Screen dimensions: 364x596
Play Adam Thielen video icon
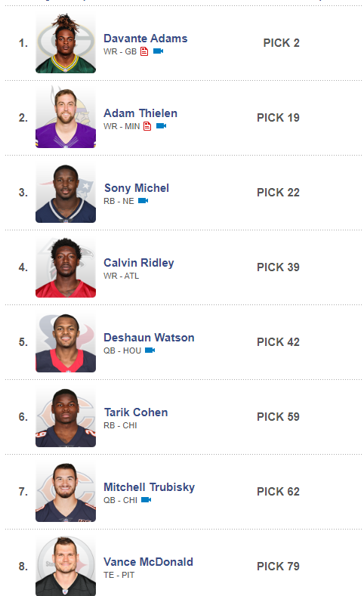161,126
